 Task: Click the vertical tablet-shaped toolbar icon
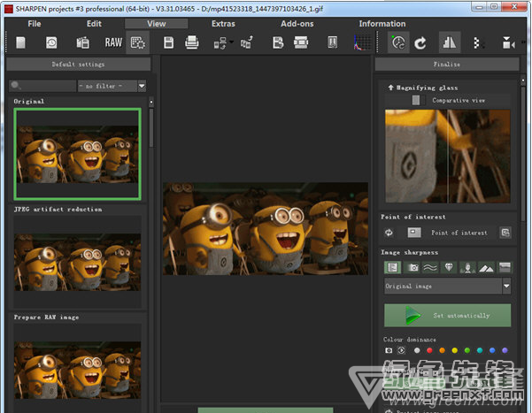333,42
